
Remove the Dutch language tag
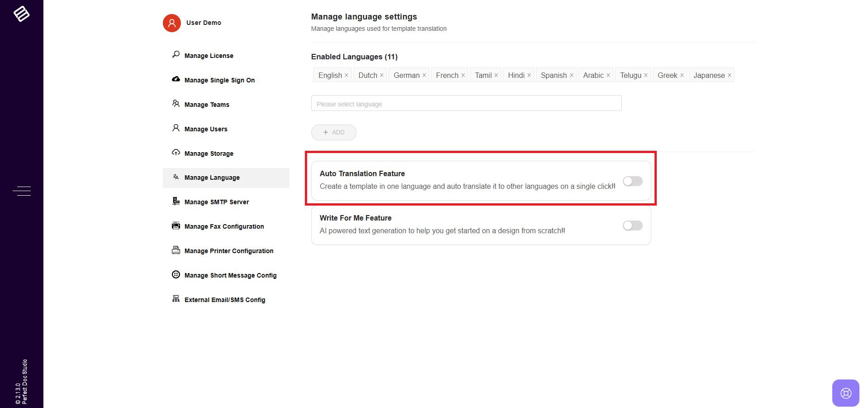pos(382,75)
